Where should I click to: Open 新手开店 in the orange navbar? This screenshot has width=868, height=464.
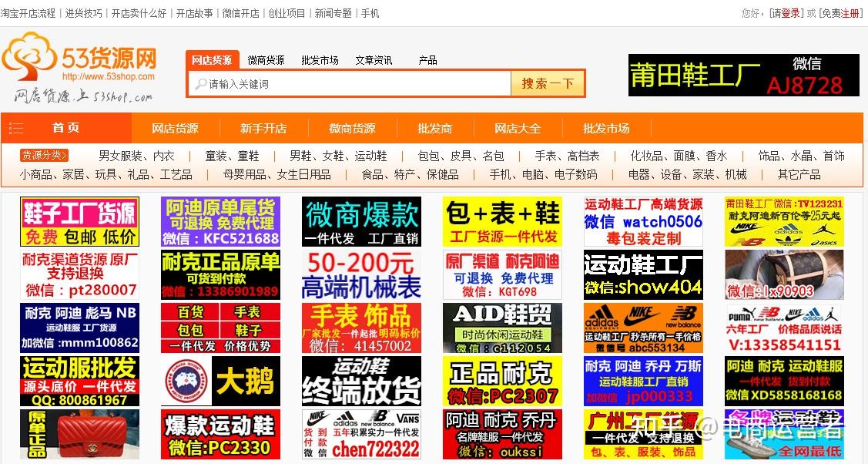click(x=263, y=129)
